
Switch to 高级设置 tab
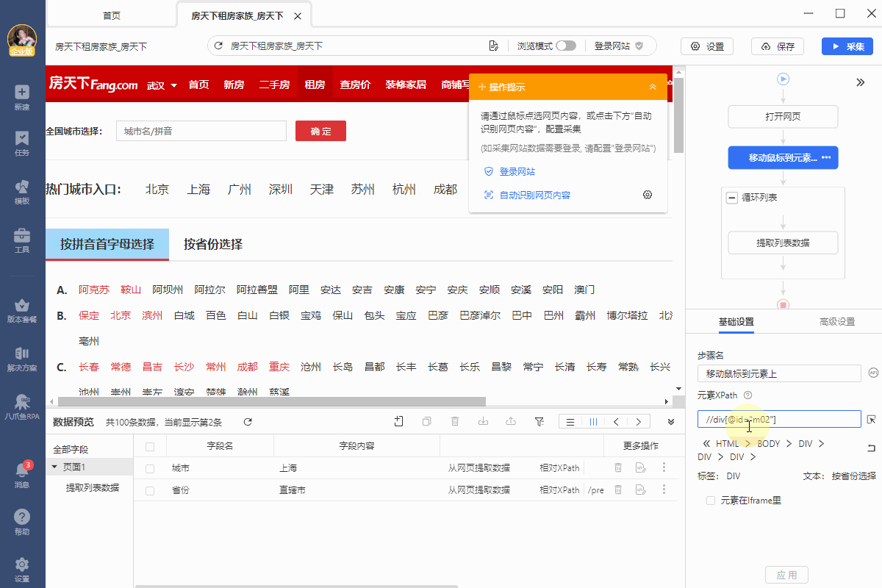(x=837, y=322)
